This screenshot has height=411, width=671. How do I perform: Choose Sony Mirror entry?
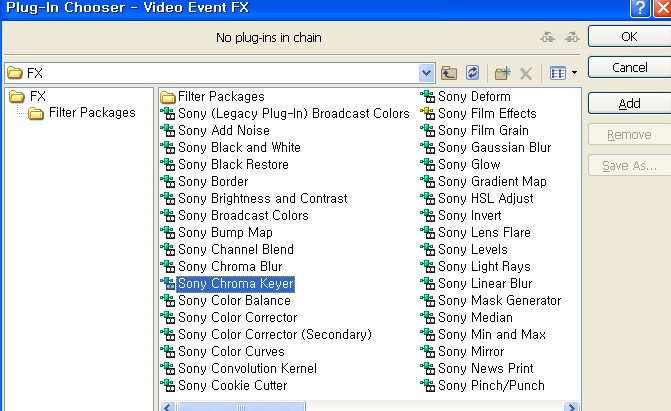(x=471, y=351)
